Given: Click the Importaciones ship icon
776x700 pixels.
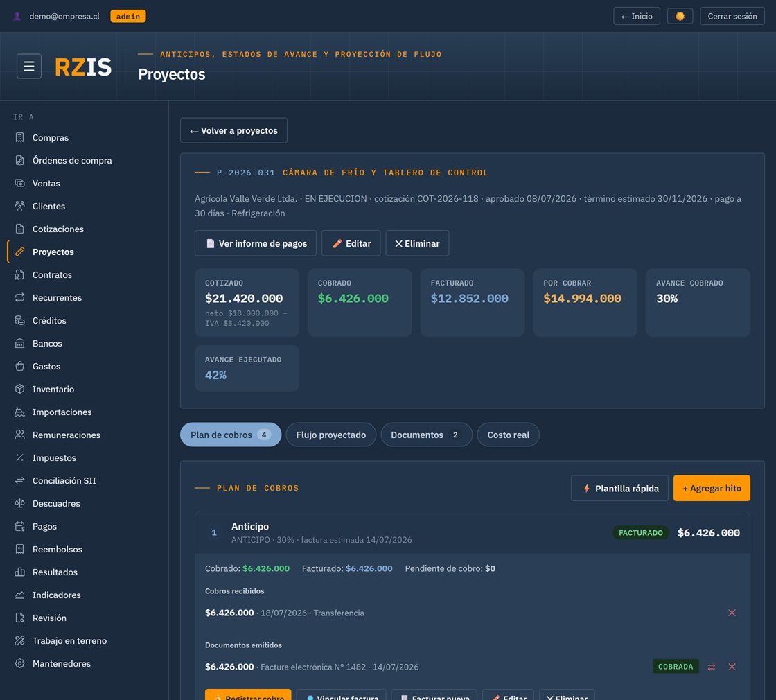Looking at the screenshot, I should 20,412.
